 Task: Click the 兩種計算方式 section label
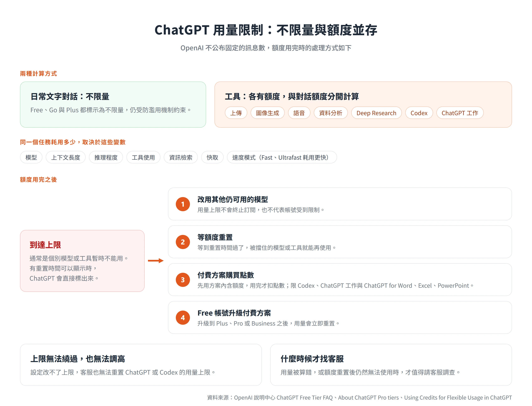pos(38,73)
